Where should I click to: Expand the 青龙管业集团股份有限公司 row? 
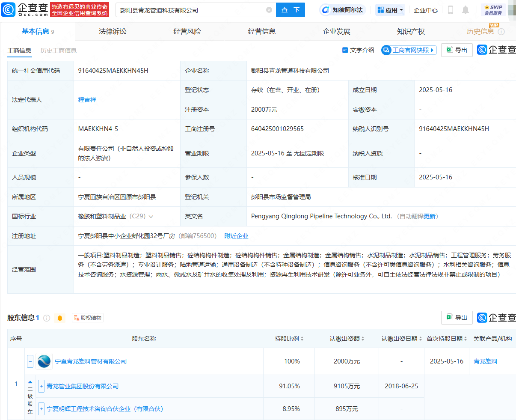[41, 386]
